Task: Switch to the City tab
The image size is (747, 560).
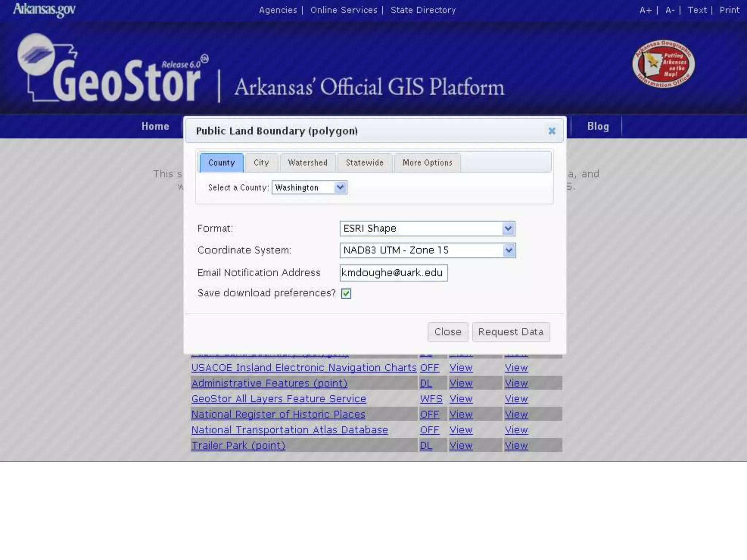Action: pyautogui.click(x=261, y=163)
